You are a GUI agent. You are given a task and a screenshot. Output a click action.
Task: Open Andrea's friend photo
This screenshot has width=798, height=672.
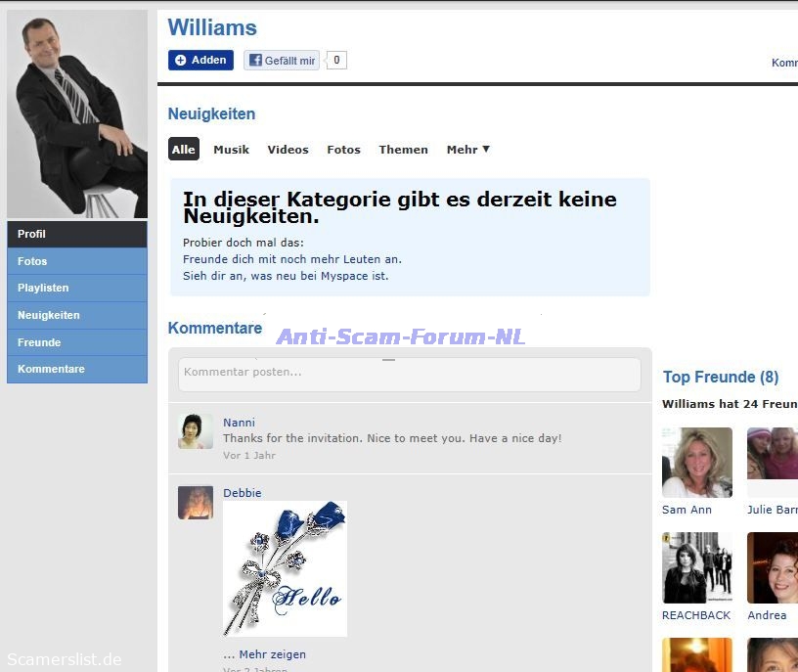[772, 567]
